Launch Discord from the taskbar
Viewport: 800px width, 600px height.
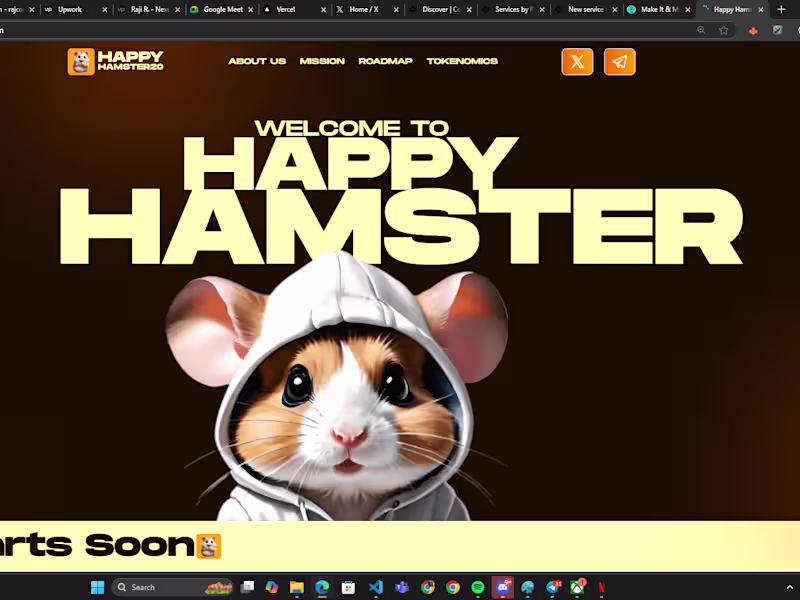pyautogui.click(x=503, y=587)
